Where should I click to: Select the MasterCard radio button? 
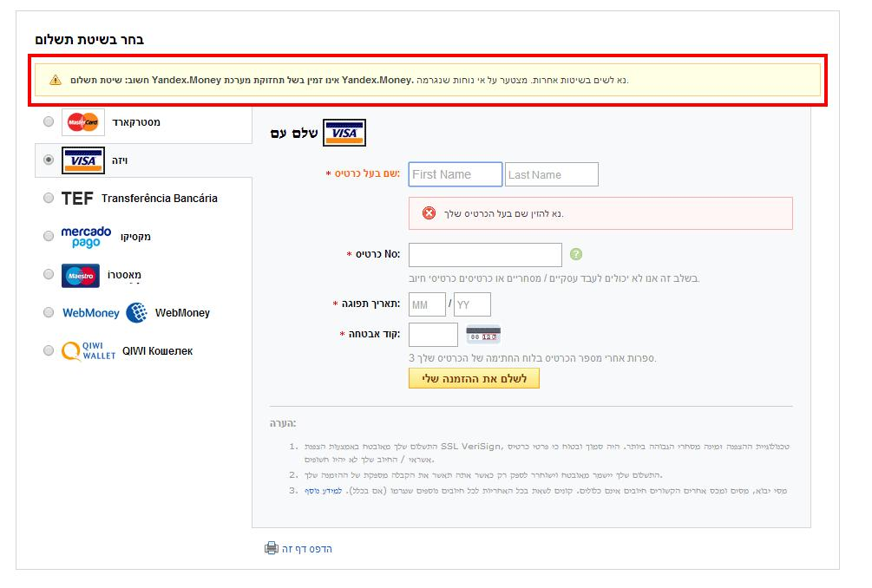pos(48,122)
